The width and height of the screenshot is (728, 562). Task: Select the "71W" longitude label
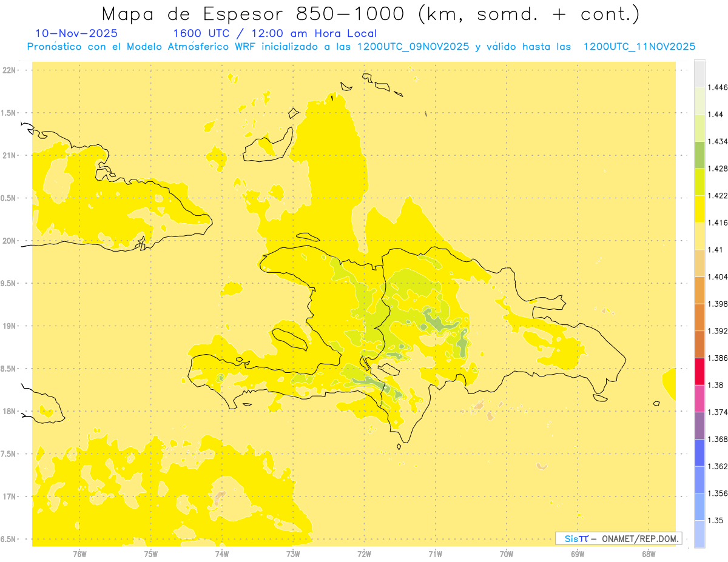[435, 554]
